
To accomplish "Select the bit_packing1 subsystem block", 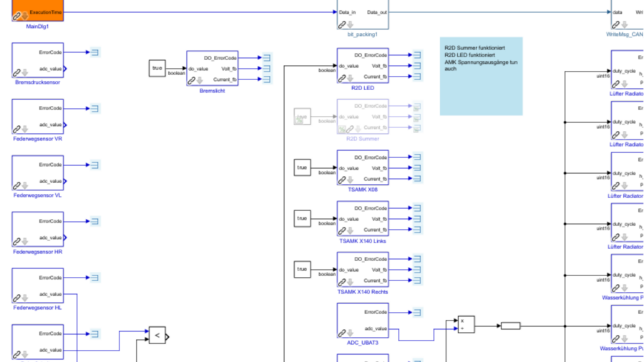I will click(363, 15).
